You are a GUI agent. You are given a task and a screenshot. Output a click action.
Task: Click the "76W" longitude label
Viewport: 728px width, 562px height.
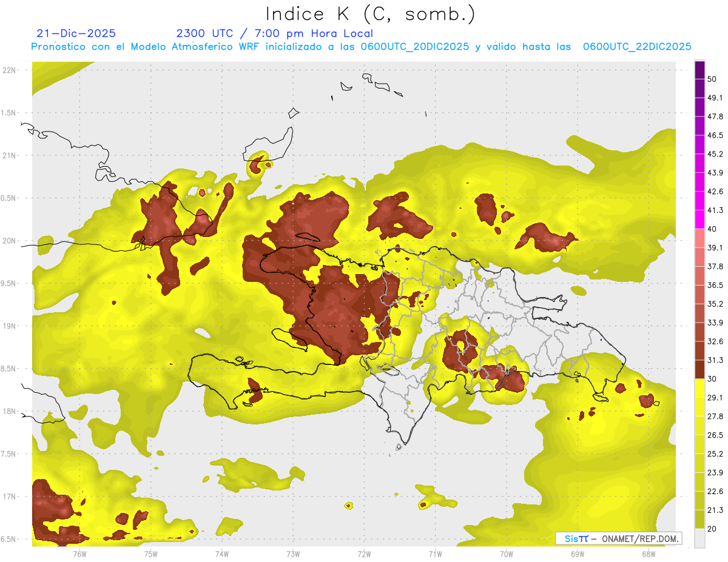pyautogui.click(x=79, y=554)
